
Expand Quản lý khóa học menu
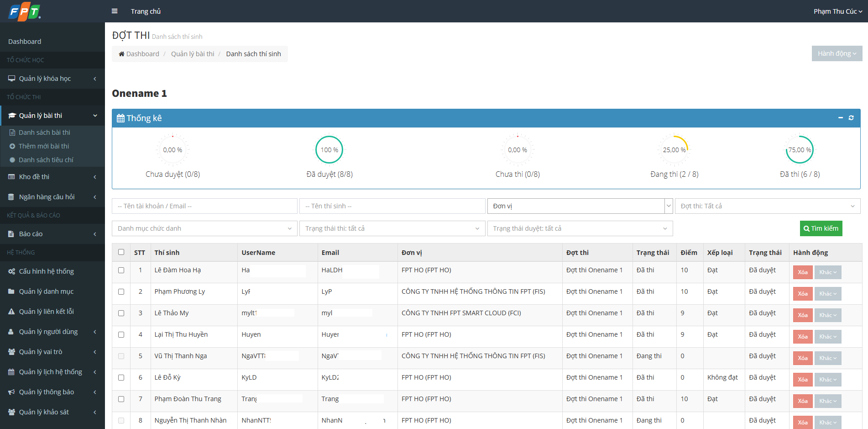point(52,79)
